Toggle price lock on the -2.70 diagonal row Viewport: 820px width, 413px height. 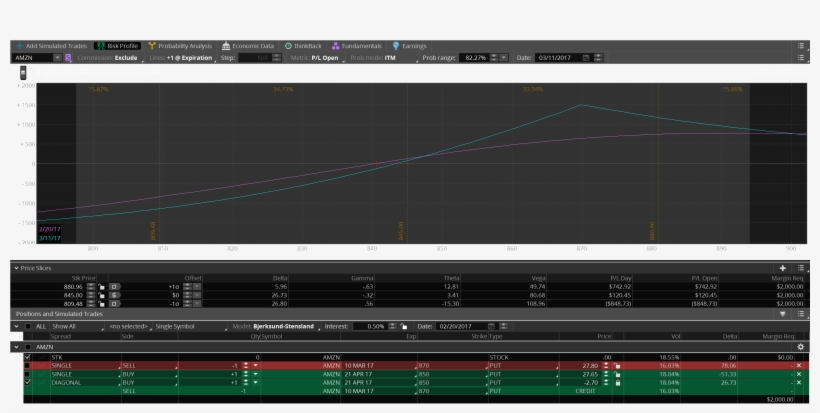point(618,383)
